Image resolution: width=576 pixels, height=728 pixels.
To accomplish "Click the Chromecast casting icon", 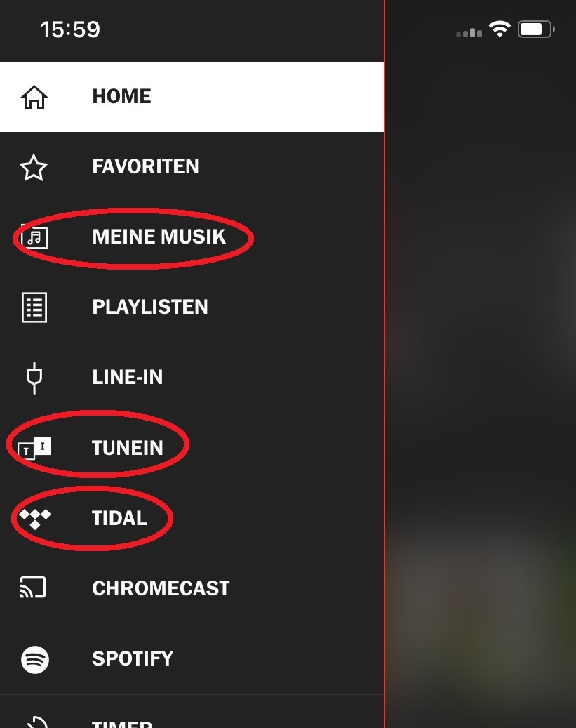I will [x=34, y=588].
